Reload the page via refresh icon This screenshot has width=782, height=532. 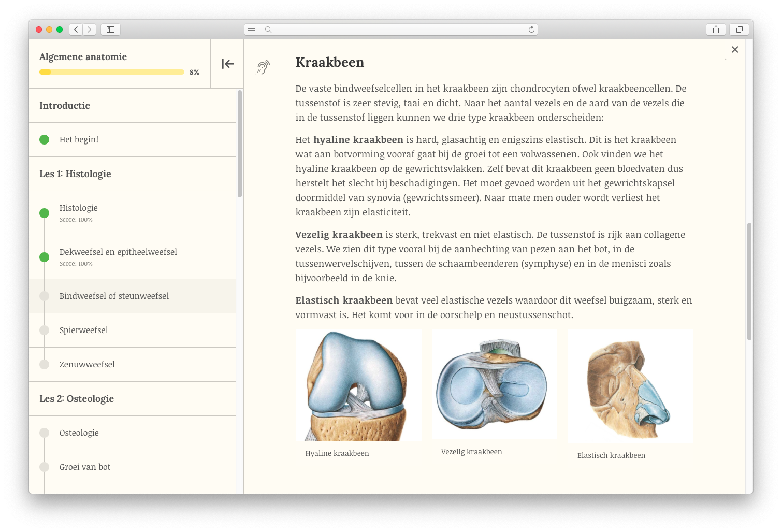531,30
